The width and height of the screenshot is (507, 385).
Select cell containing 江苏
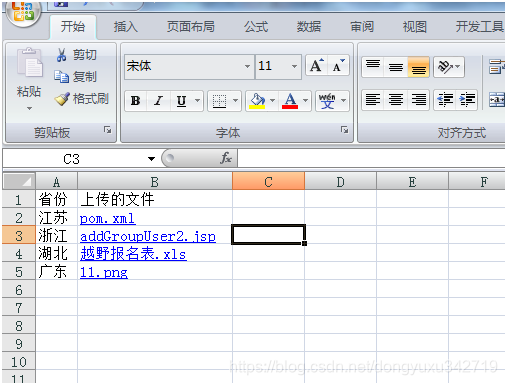[56, 217]
